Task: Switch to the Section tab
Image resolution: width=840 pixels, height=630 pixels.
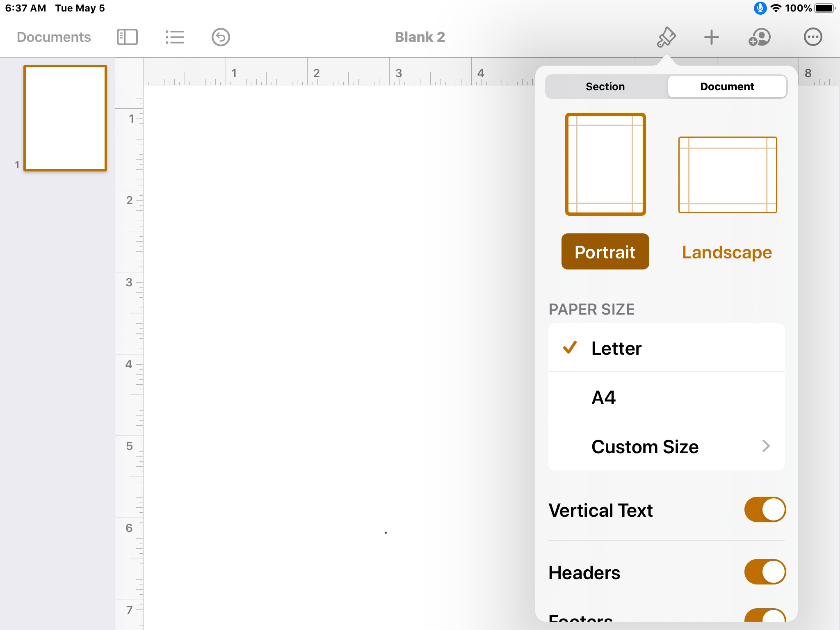Action: [x=605, y=87]
